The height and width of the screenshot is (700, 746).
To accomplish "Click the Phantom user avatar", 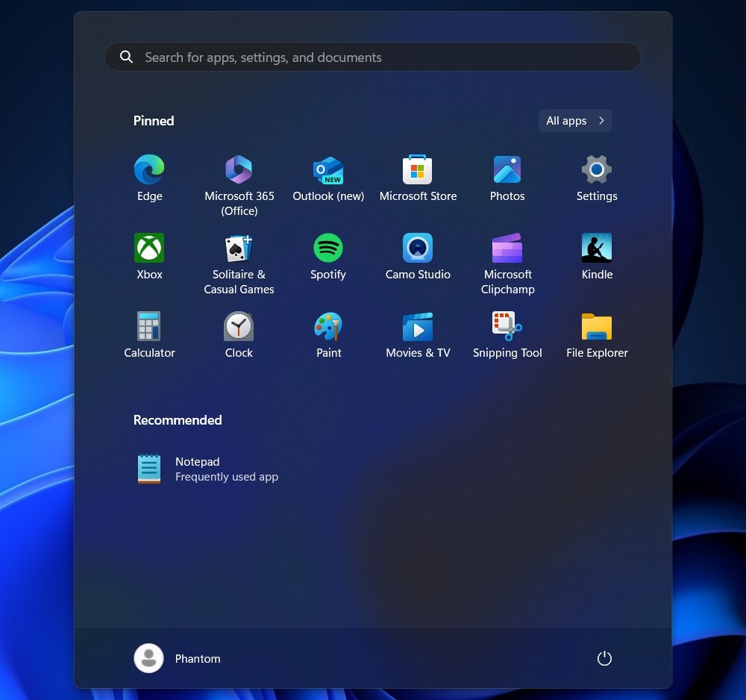I will tap(148, 659).
